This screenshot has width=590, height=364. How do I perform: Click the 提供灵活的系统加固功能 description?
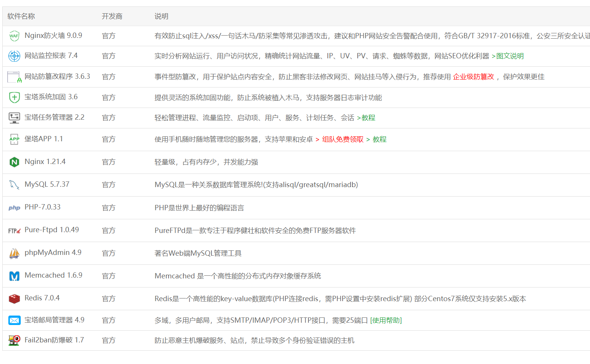(x=268, y=98)
